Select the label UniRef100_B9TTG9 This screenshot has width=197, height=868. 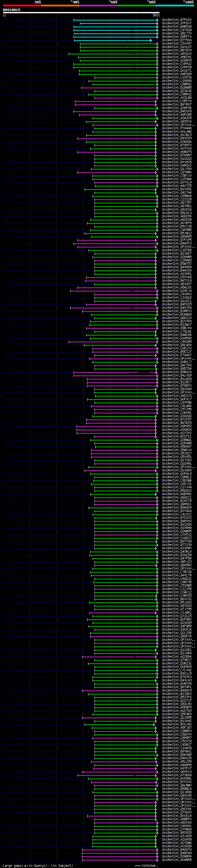[176, 542]
